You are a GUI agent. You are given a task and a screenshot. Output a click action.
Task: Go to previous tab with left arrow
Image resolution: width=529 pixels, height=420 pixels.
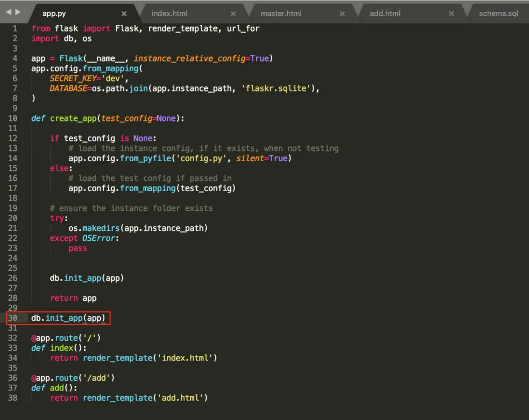pyautogui.click(x=9, y=12)
